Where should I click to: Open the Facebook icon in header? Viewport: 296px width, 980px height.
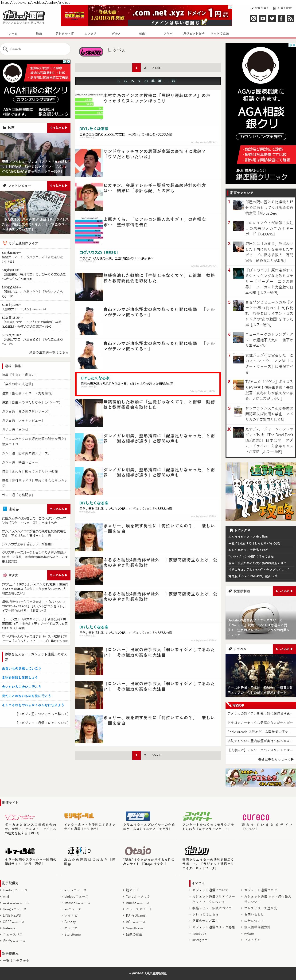[281, 18]
